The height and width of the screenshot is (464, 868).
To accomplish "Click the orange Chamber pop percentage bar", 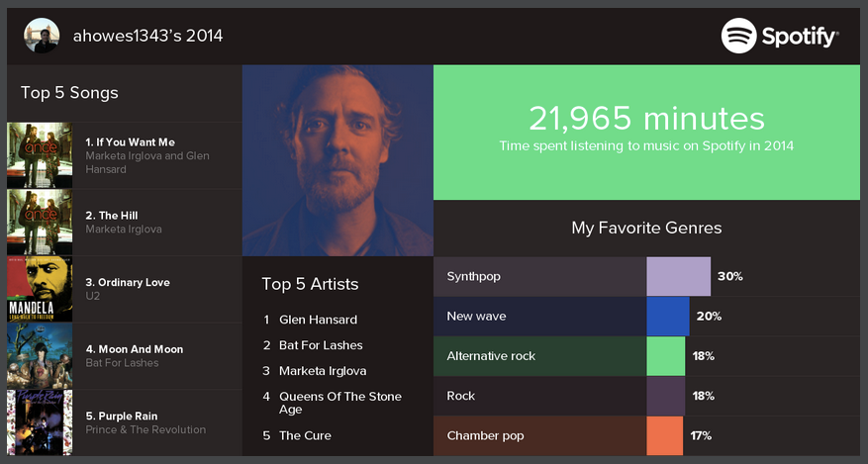I will pos(665,435).
